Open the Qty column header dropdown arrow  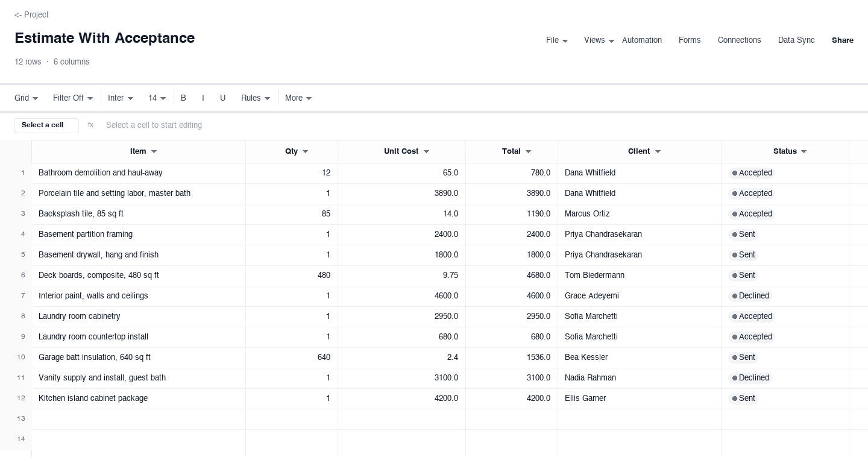[305, 152]
